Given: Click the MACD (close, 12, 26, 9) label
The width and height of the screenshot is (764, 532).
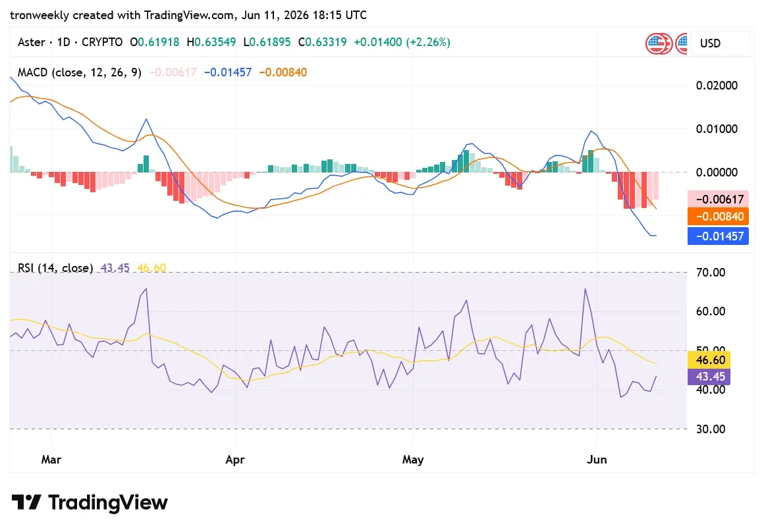Looking at the screenshot, I should tap(80, 72).
